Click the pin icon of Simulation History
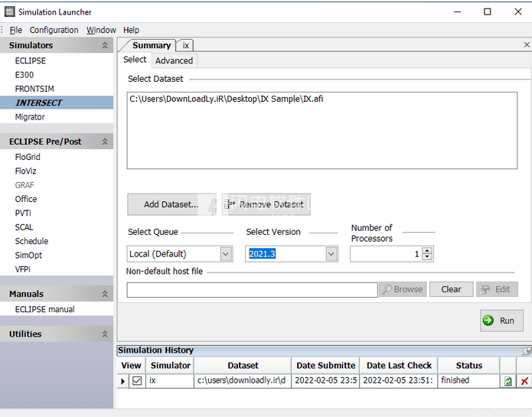 [527, 351]
